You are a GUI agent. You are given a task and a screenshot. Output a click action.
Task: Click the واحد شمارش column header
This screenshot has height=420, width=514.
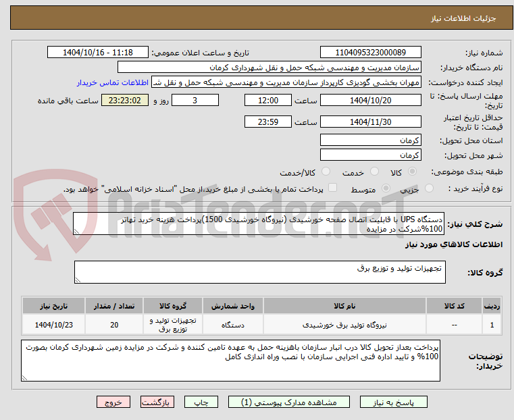point(233,306)
